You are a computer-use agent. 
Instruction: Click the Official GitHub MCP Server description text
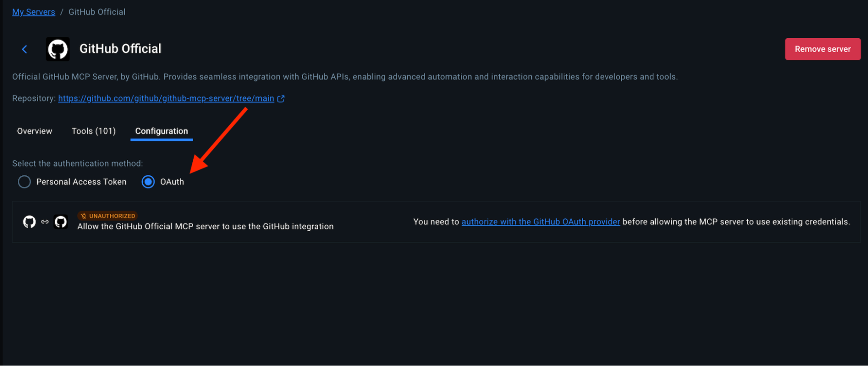345,77
